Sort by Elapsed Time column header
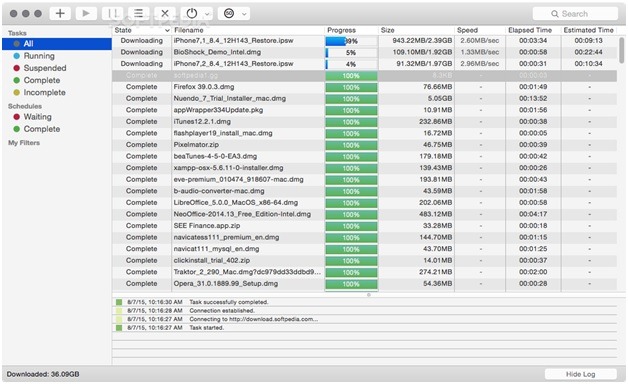Viewport: 628px width, 384px height. [533, 30]
